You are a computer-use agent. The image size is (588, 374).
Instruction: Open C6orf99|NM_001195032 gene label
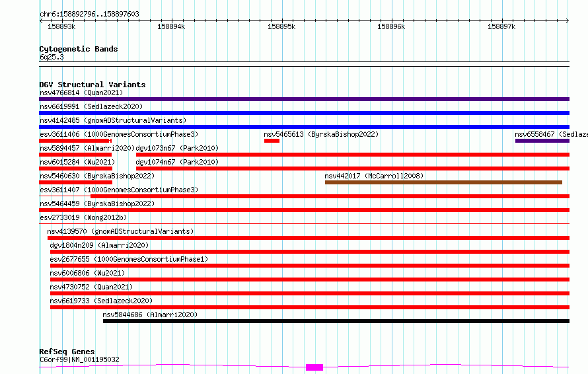(79, 359)
